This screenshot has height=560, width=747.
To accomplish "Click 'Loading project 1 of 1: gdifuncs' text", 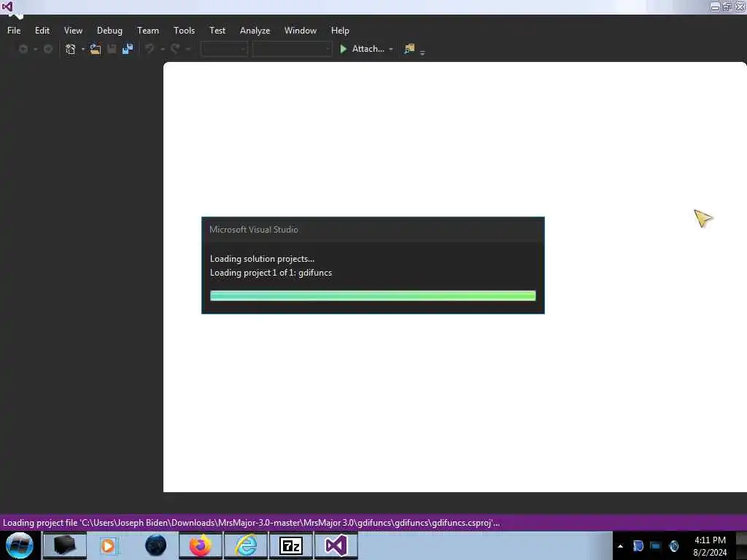I will [271, 273].
